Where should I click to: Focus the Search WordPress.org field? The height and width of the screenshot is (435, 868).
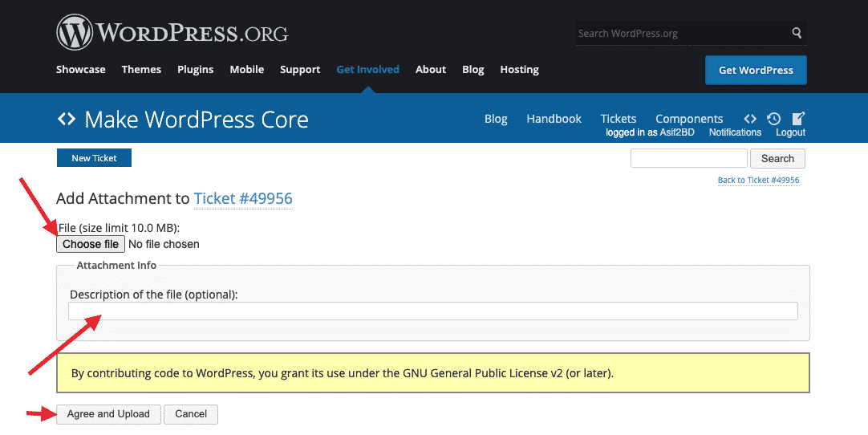click(682, 33)
